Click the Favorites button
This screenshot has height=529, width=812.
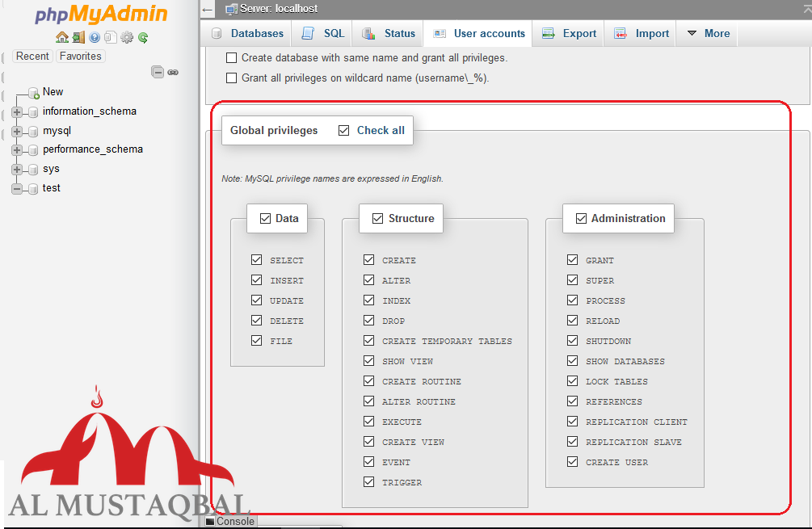(80, 56)
